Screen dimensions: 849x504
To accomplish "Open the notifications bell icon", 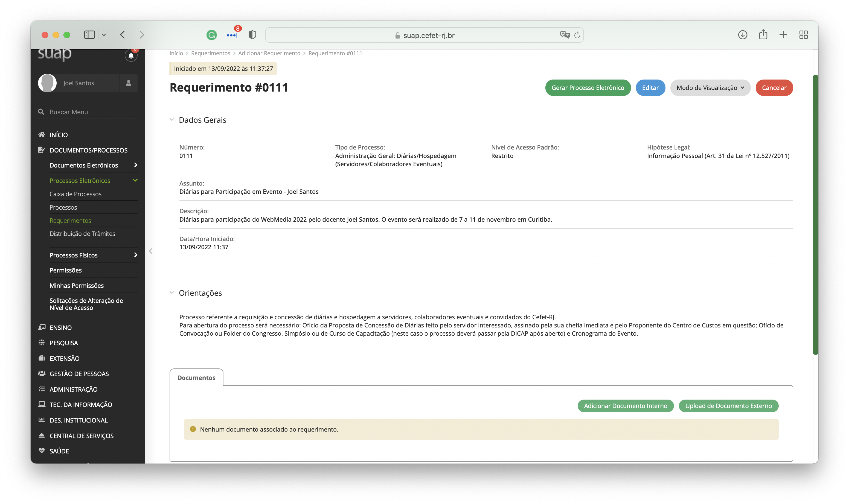I will point(131,55).
